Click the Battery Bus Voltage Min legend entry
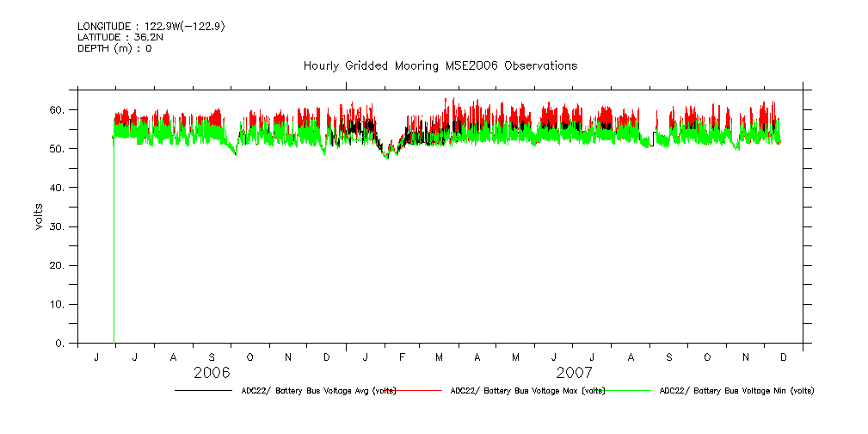 click(x=736, y=391)
